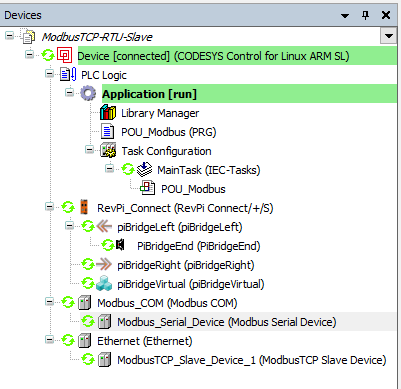
Task: Click the Task Configuration icon
Action: 108,151
